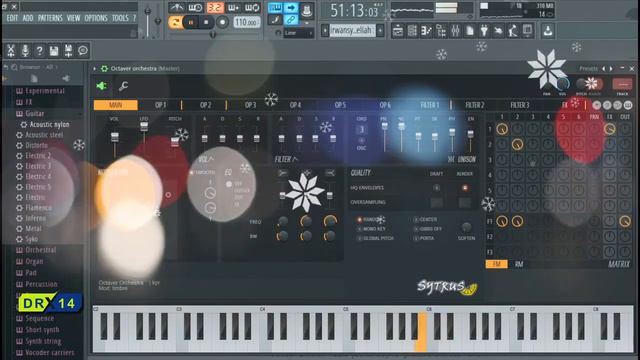This screenshot has width=640, height=360.
Task: Switch pattern/song mode button
Action: [175, 22]
